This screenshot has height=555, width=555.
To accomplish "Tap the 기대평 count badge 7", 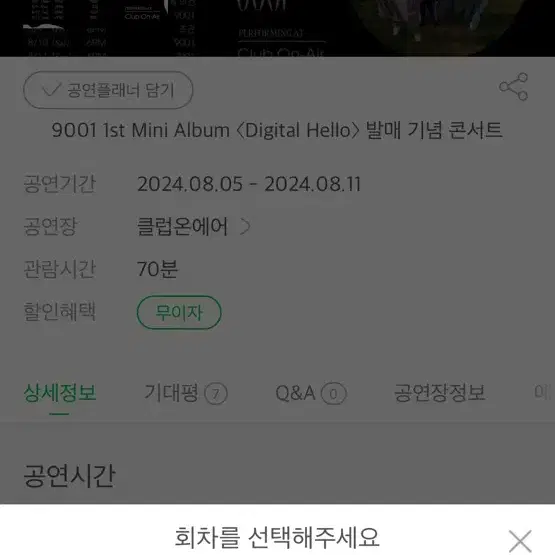I will (x=216, y=394).
